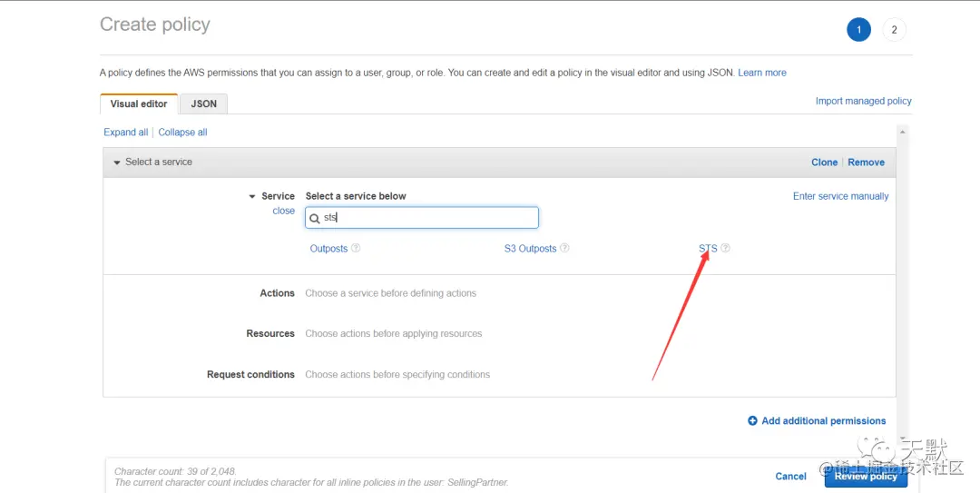Switch to the Visual editor tab
This screenshot has width=980, height=493.
click(139, 104)
